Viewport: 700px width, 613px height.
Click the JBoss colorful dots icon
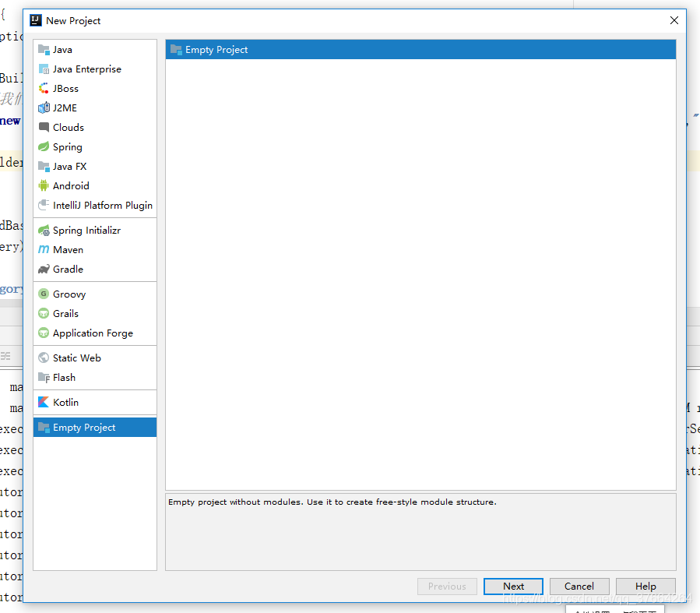[44, 88]
